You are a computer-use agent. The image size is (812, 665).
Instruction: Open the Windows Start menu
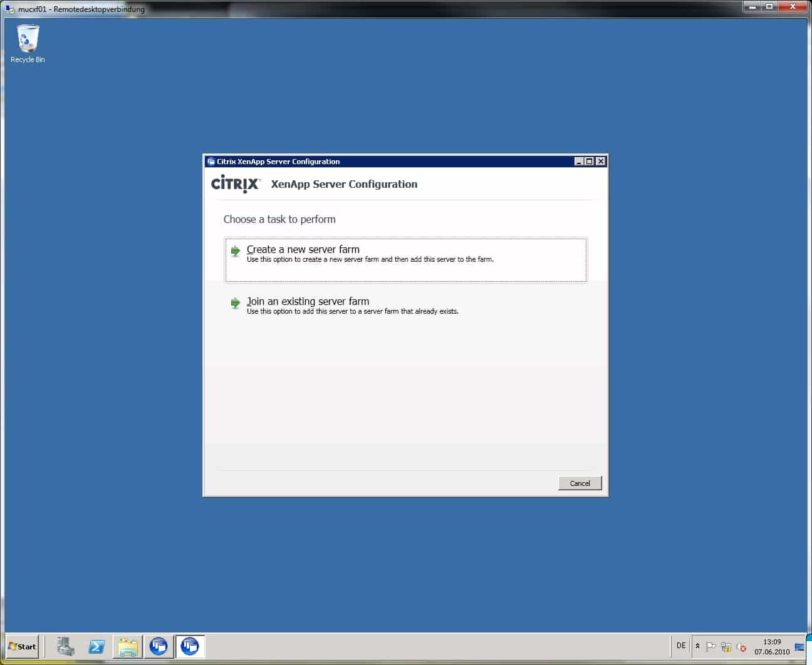pyautogui.click(x=23, y=646)
